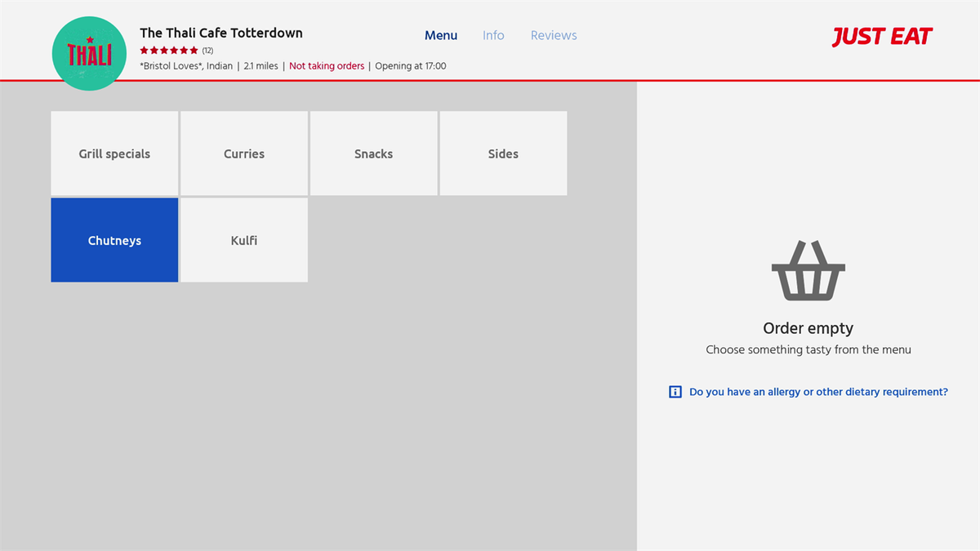Viewport: 980px width, 551px height.
Task: Choose the Snacks category
Action: click(x=373, y=153)
